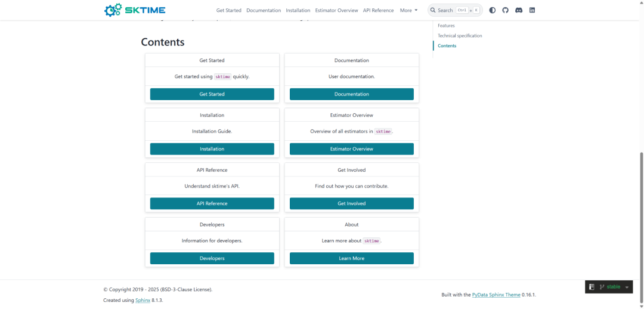Open Estimator Overview in top navigation

pos(336,10)
